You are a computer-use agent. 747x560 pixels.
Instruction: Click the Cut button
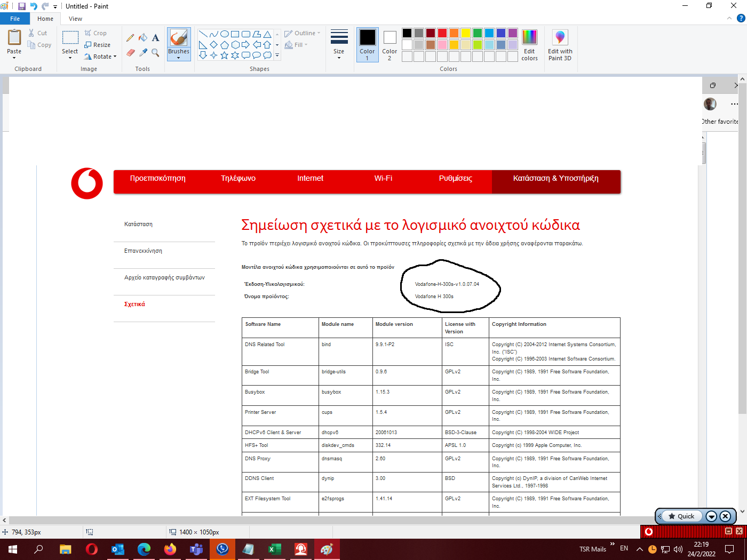coord(37,33)
